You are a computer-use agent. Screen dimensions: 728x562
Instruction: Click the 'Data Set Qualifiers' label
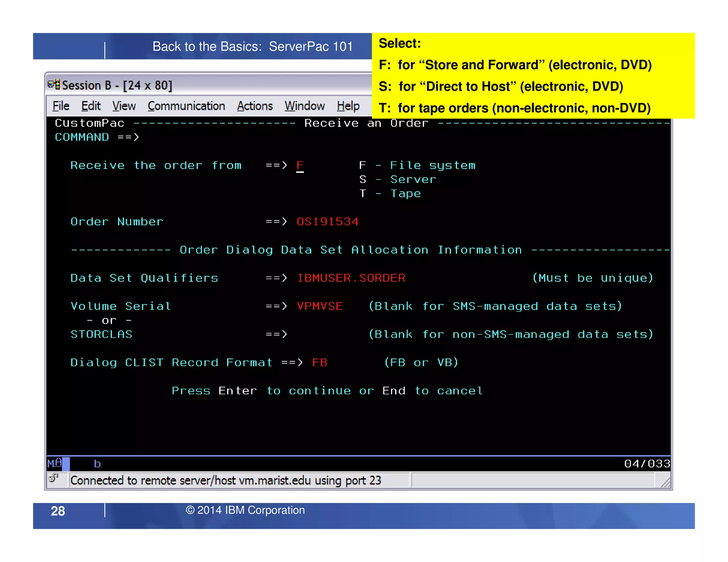pyautogui.click(x=144, y=278)
